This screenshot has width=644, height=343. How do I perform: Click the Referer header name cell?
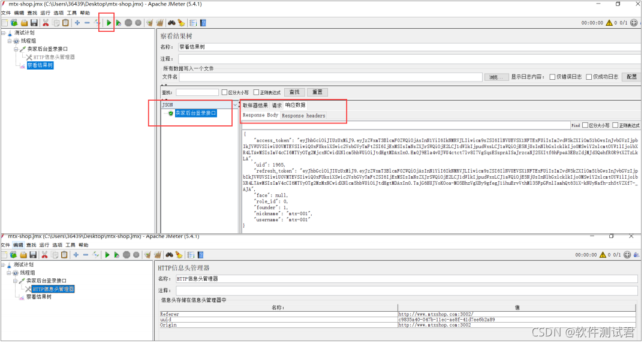coord(278,314)
